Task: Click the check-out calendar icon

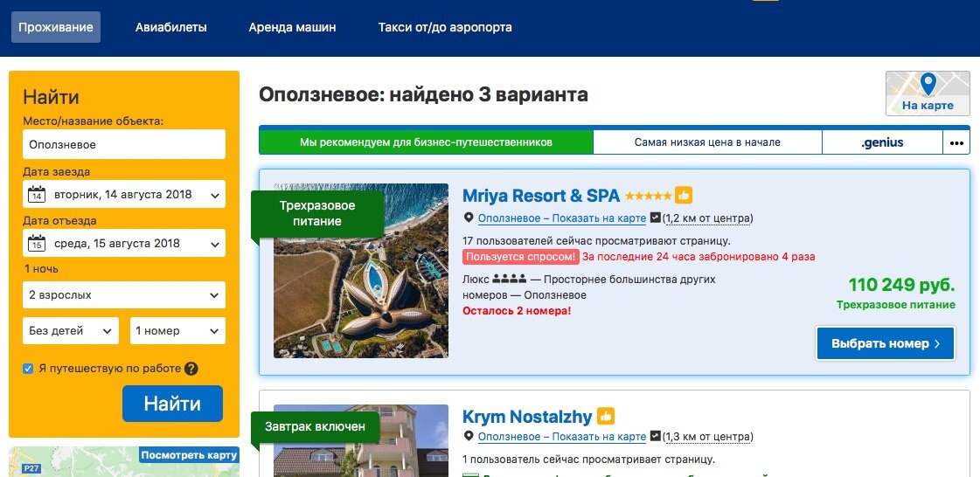Action: (x=37, y=244)
